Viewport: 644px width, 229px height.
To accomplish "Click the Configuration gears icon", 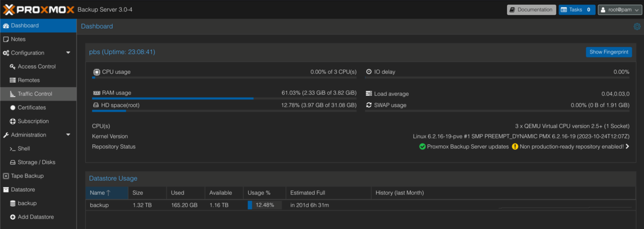I will coord(6,53).
